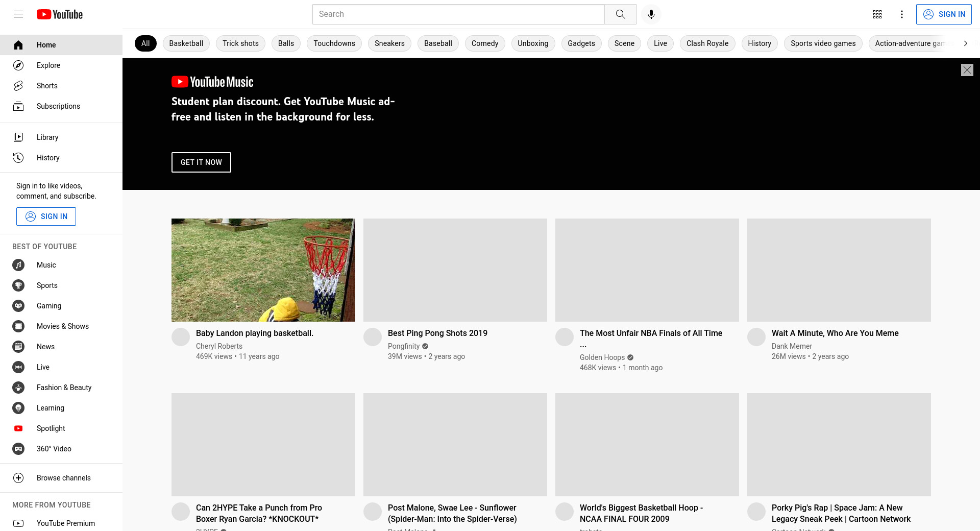
Task: Open Explore via compass icon
Action: click(18, 65)
